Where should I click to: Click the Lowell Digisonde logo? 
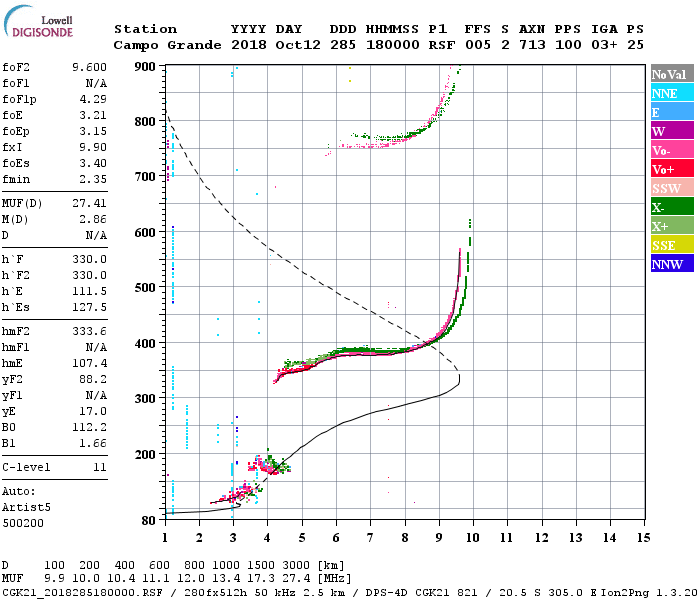coord(38,21)
